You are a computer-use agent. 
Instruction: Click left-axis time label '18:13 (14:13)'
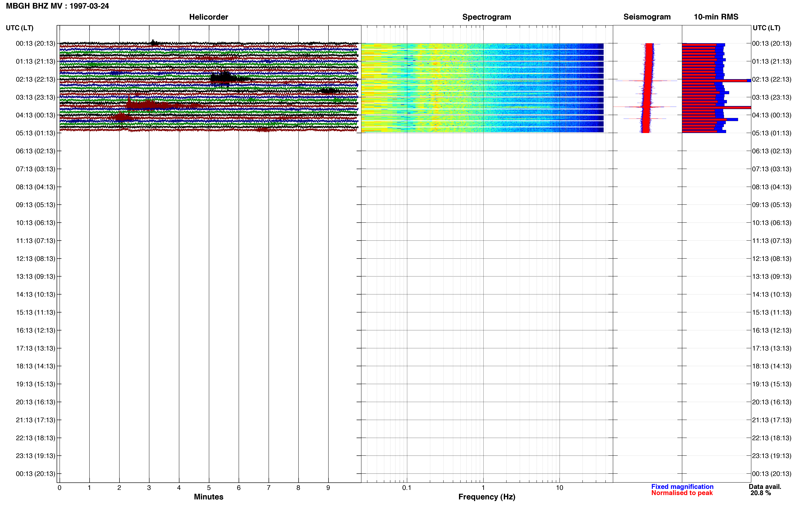tap(36, 366)
